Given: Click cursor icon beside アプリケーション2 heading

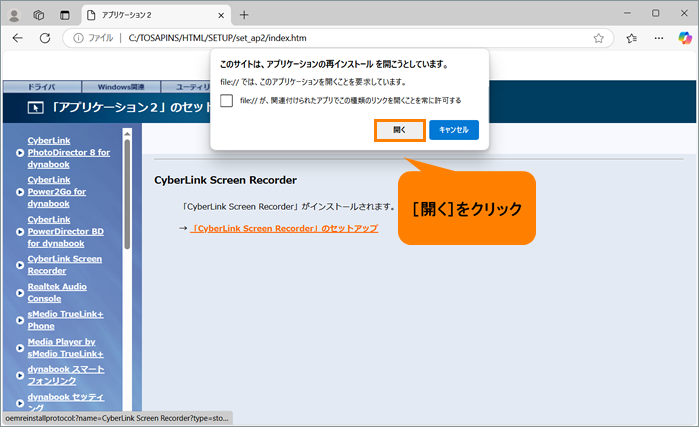Looking at the screenshot, I should coord(36,107).
